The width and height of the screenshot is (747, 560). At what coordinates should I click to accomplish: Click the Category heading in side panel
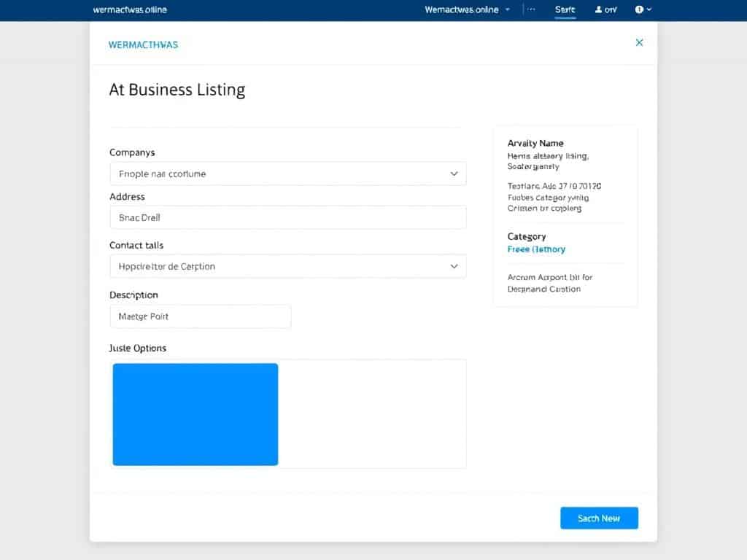coord(527,236)
